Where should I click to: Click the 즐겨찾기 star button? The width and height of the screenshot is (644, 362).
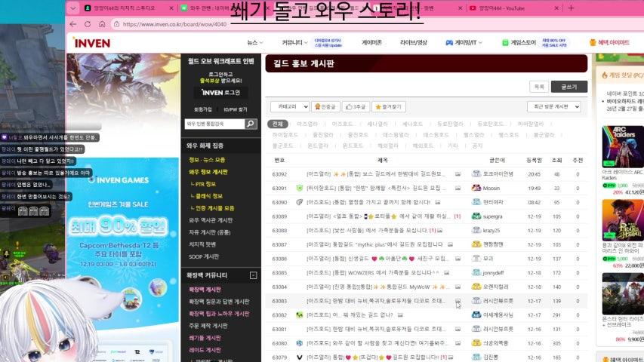[x=389, y=106]
